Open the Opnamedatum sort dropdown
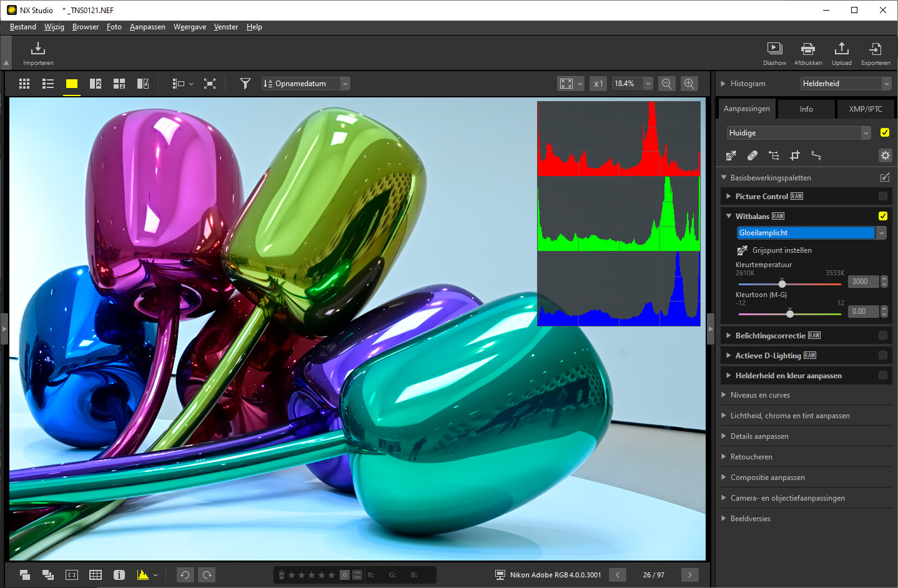 point(306,84)
